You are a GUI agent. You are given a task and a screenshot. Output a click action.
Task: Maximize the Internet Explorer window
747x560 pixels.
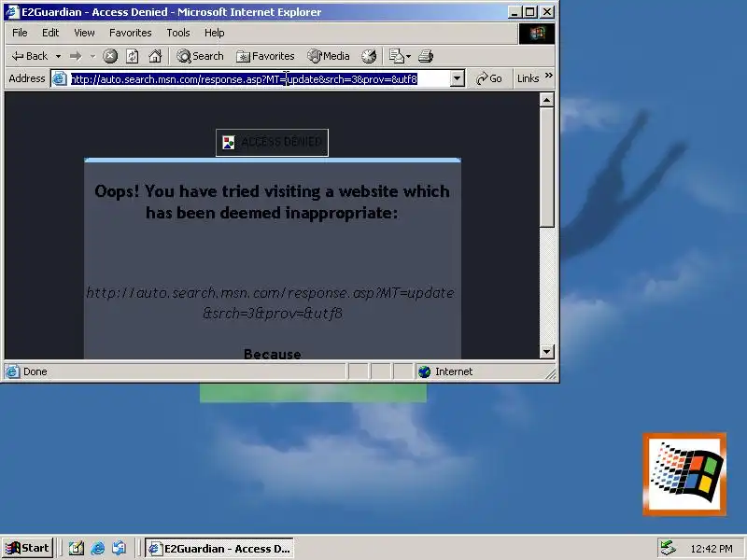click(530, 12)
